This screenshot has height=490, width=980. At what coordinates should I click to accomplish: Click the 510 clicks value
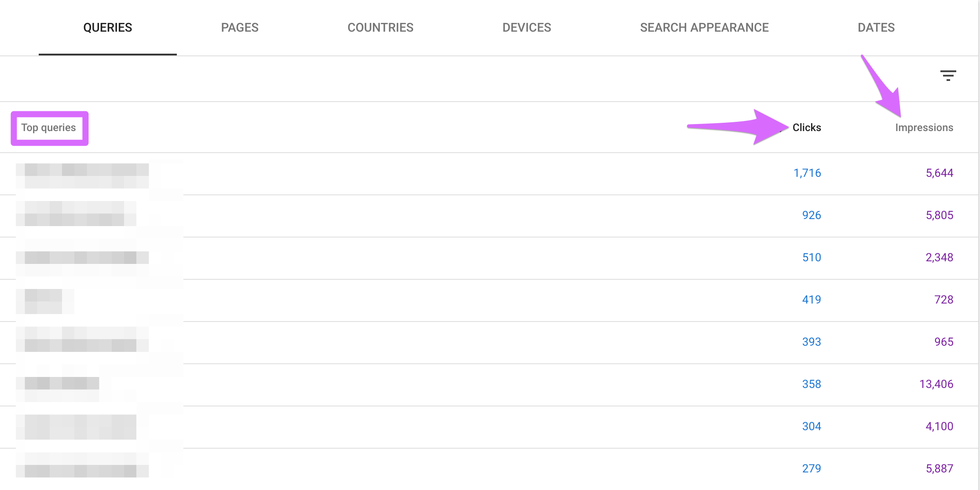point(812,257)
